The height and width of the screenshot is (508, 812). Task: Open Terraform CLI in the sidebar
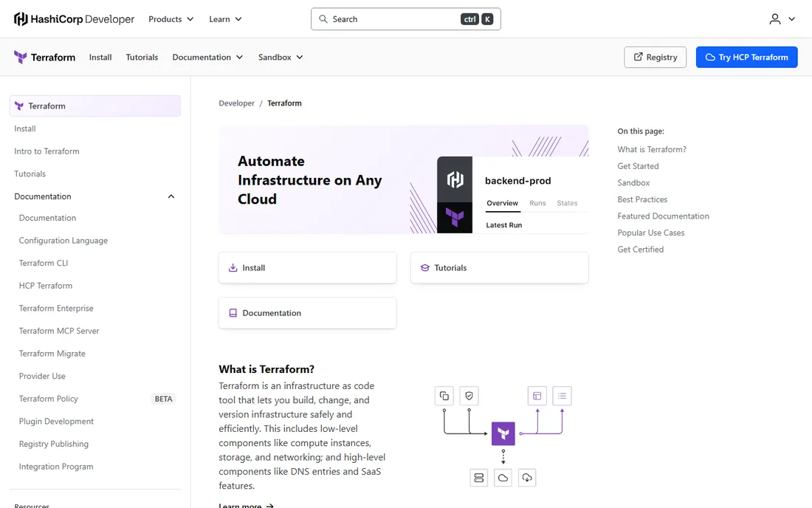click(x=44, y=263)
